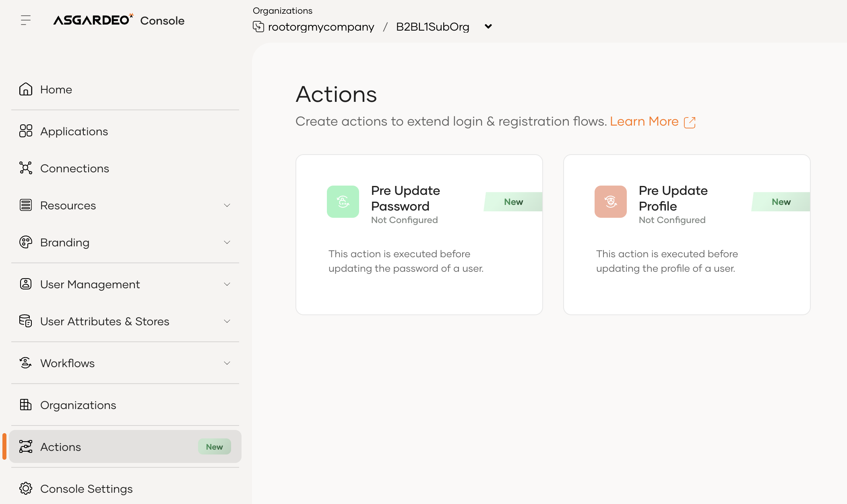Image resolution: width=847 pixels, height=504 pixels.
Task: Select the User Management icon
Action: point(25,284)
